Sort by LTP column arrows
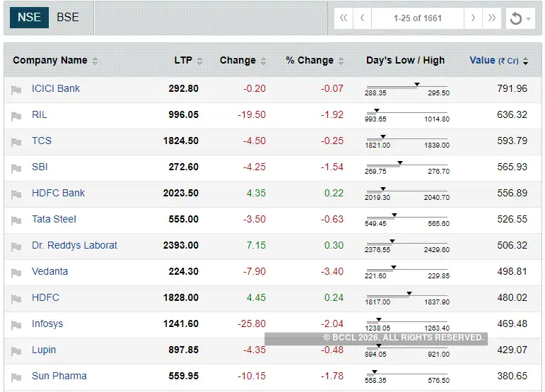 click(x=199, y=61)
